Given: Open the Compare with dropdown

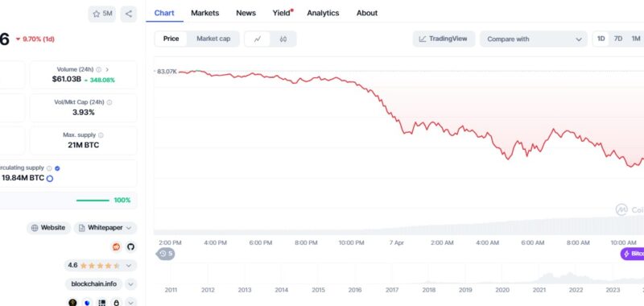Looking at the screenshot, I should (x=534, y=39).
